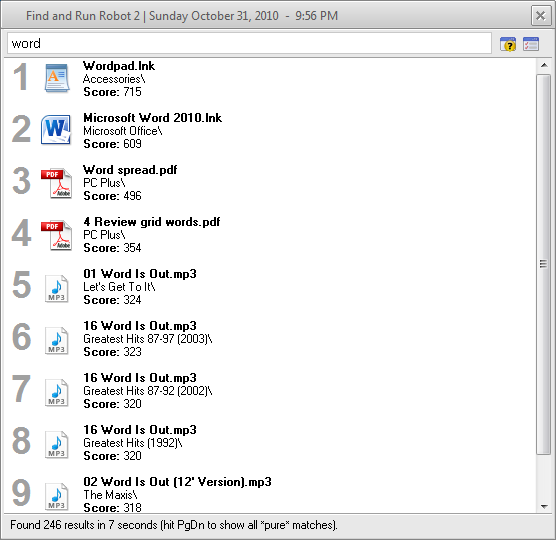Click scrollbar down arrow
The image size is (556, 540).
coord(544,507)
